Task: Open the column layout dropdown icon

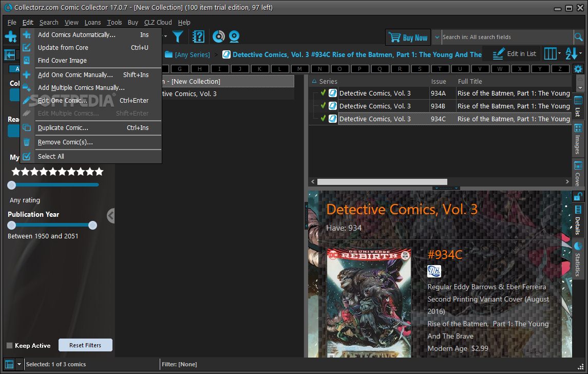Action: pos(553,53)
